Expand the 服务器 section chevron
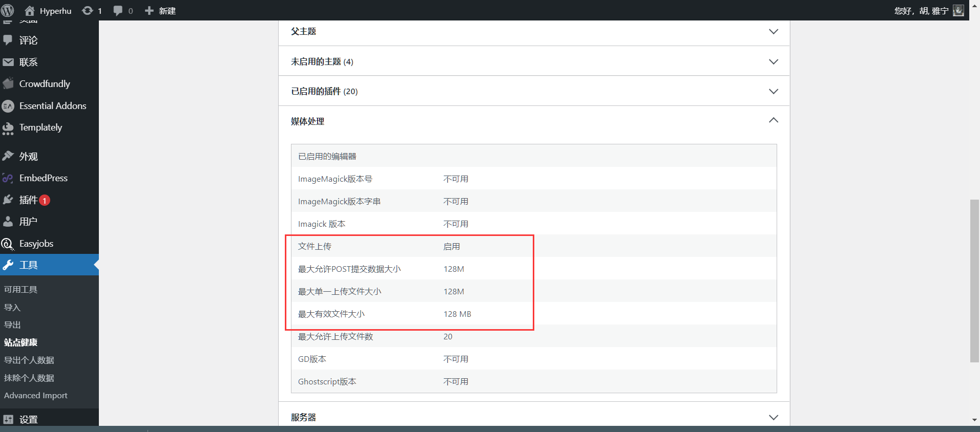The image size is (980, 432). pos(774,417)
